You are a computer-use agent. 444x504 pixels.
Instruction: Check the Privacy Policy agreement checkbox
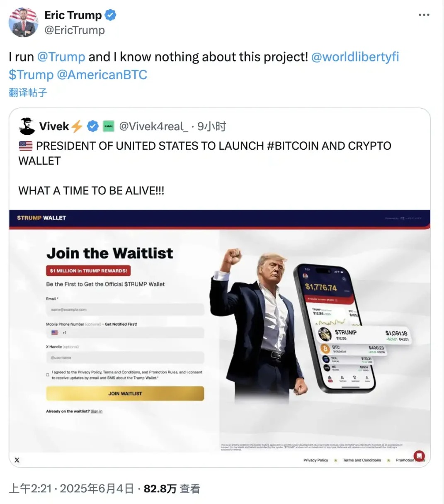48,375
